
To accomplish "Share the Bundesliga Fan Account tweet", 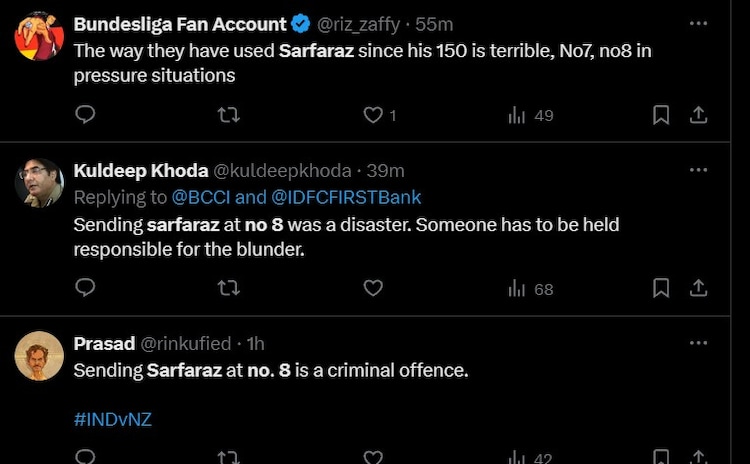I will (698, 115).
